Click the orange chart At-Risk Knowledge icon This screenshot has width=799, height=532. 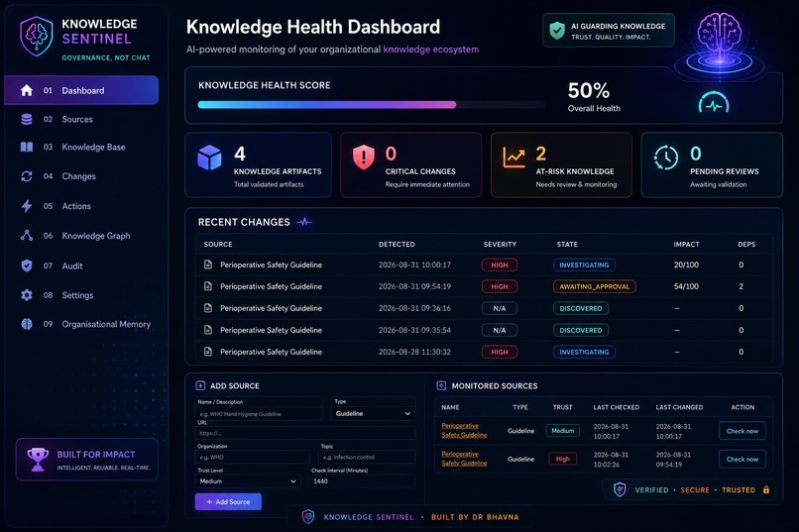coord(514,157)
